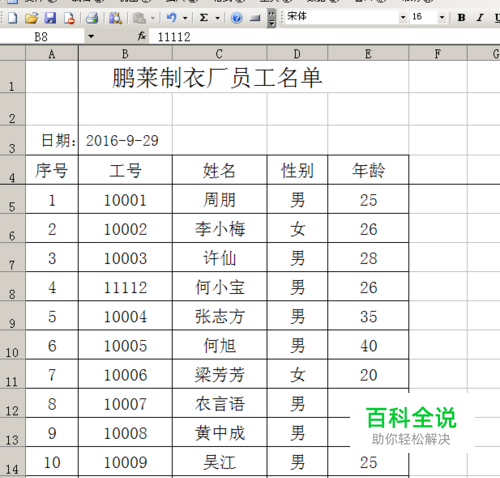500x478 pixels.
Task: Create a new blank workbook
Action: coord(12,18)
